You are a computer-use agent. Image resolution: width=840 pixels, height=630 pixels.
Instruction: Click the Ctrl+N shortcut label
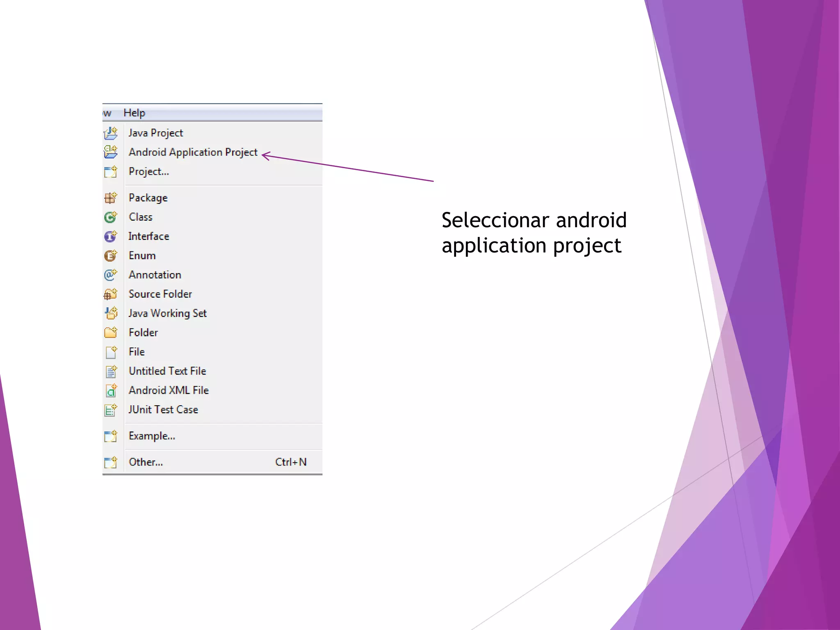tap(291, 462)
